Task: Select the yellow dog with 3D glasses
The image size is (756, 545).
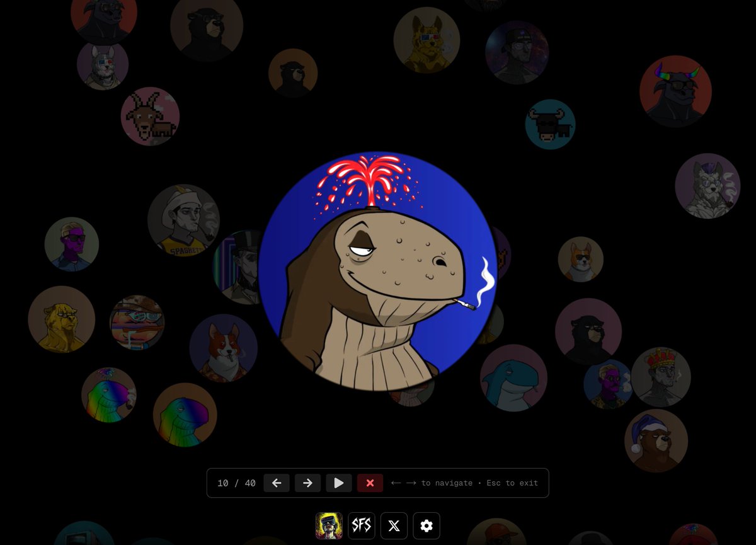Action: click(x=427, y=40)
